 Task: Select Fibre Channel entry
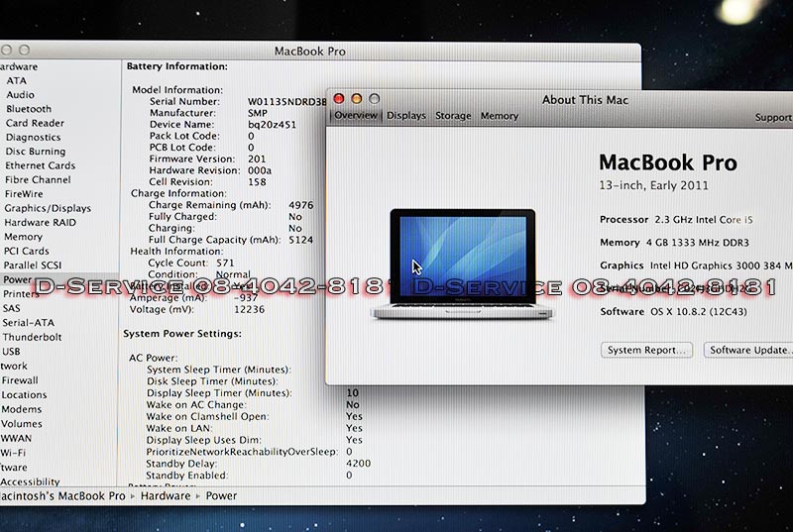[x=38, y=180]
